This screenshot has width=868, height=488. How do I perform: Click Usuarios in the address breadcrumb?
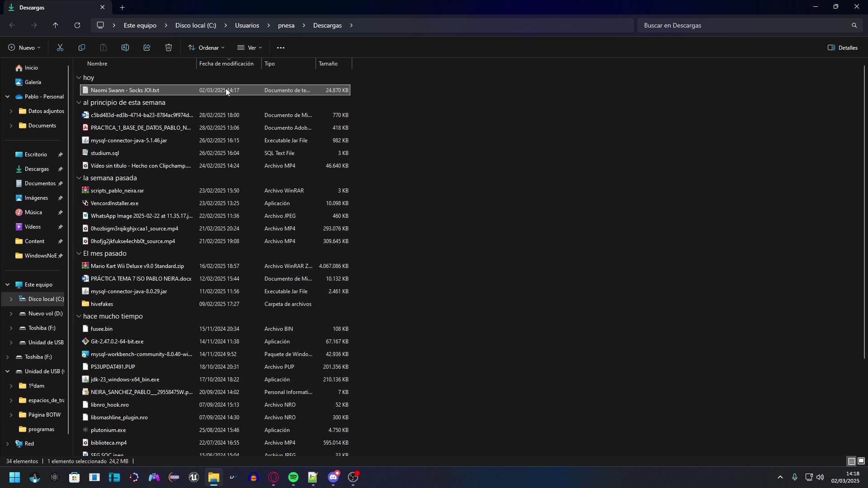click(247, 25)
